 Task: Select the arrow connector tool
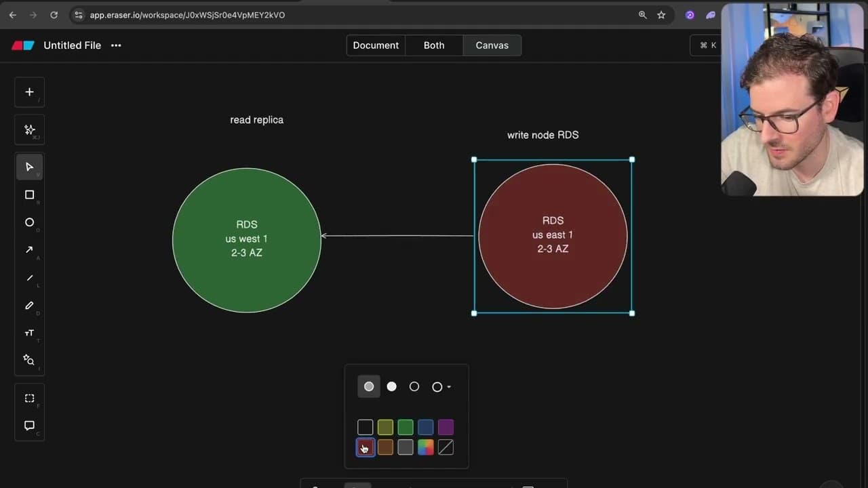(29, 249)
